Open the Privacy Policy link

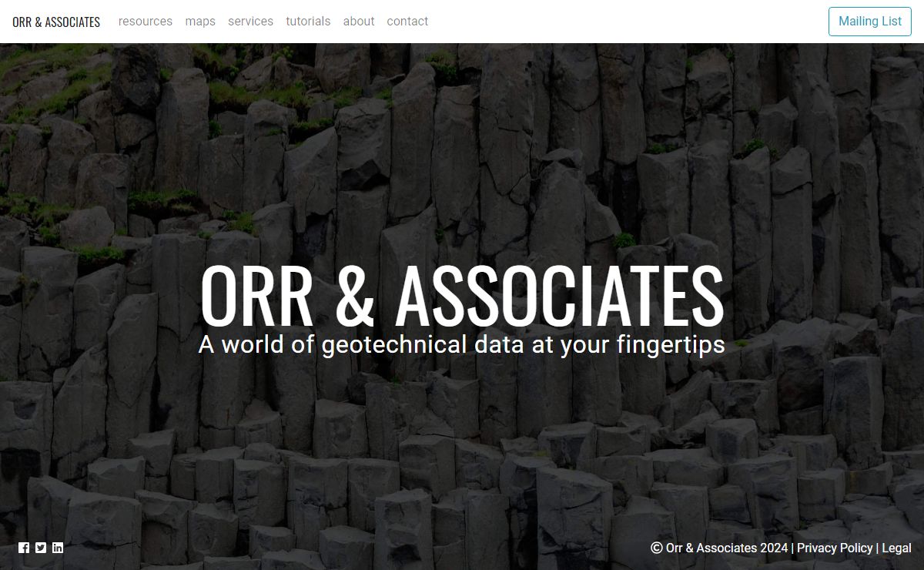click(835, 548)
